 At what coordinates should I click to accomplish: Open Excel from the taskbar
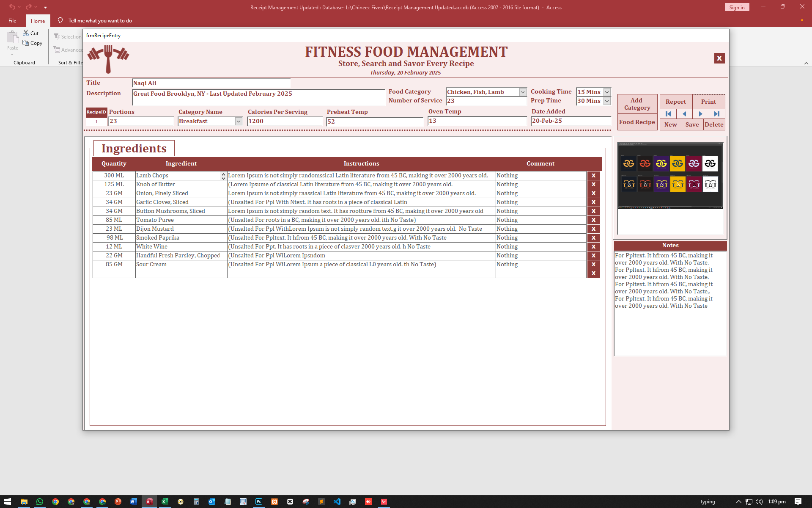(x=165, y=502)
